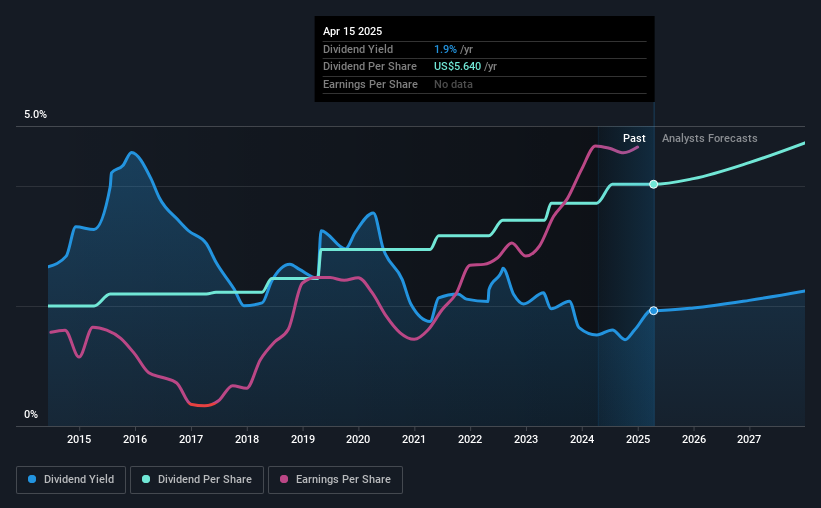Toggle the Dividend Per Share legend button
The width and height of the screenshot is (821, 508).
coord(197,480)
